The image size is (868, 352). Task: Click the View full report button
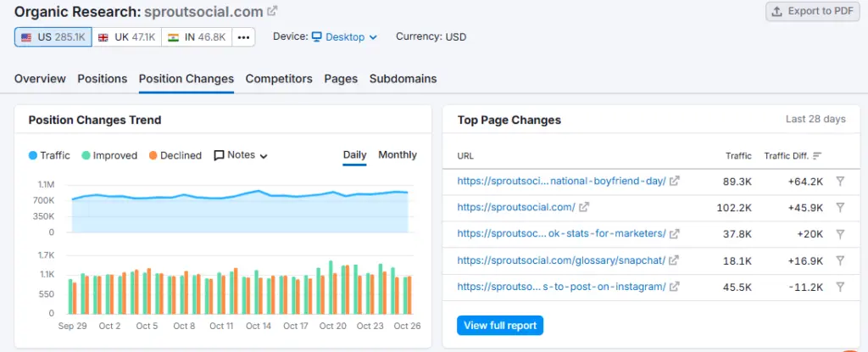coord(500,326)
